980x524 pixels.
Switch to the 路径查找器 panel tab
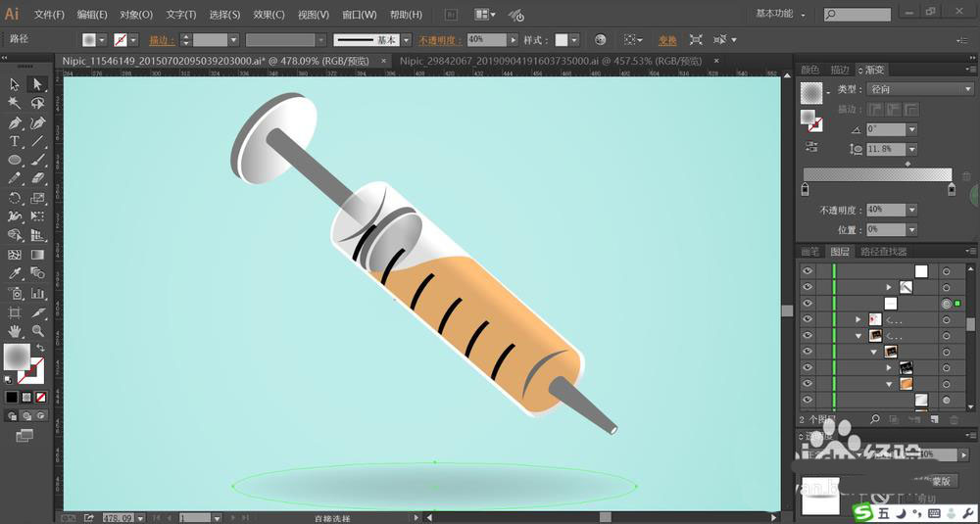coord(884,252)
